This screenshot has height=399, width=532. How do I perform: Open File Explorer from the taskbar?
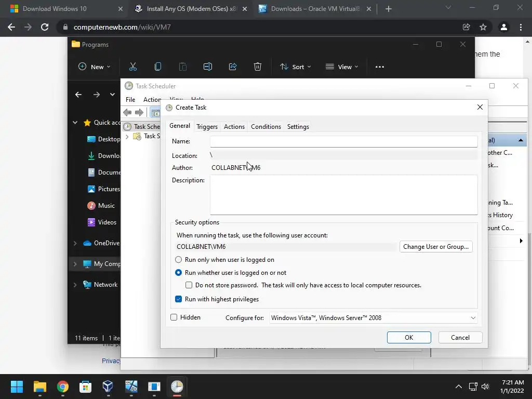39,387
